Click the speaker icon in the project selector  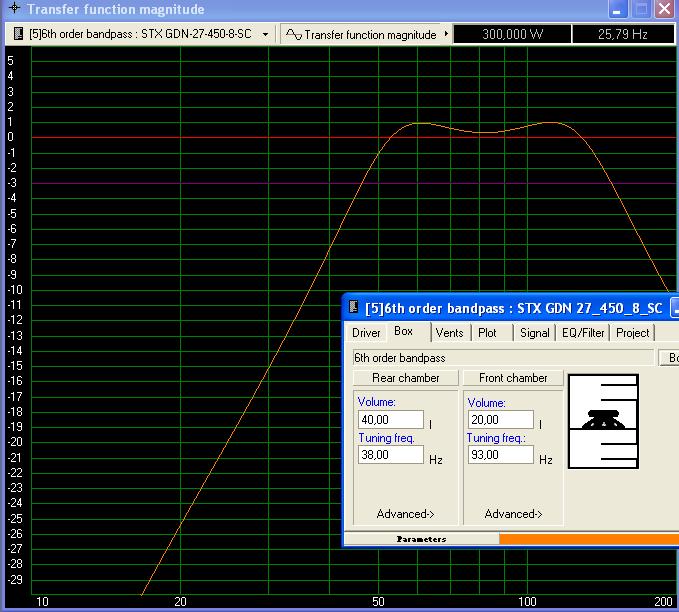[17, 34]
